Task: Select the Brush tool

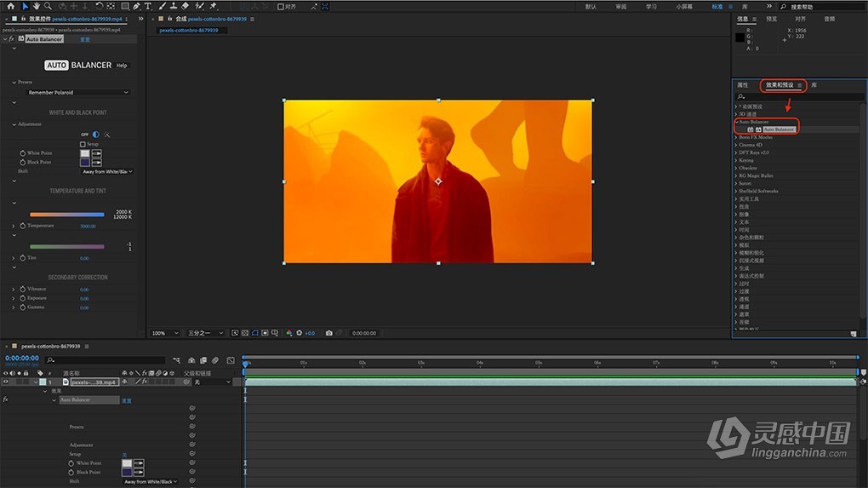Action: pos(163,6)
